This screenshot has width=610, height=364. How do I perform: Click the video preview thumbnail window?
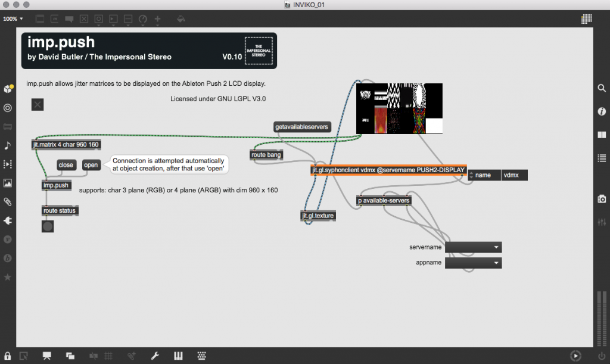[399, 108]
